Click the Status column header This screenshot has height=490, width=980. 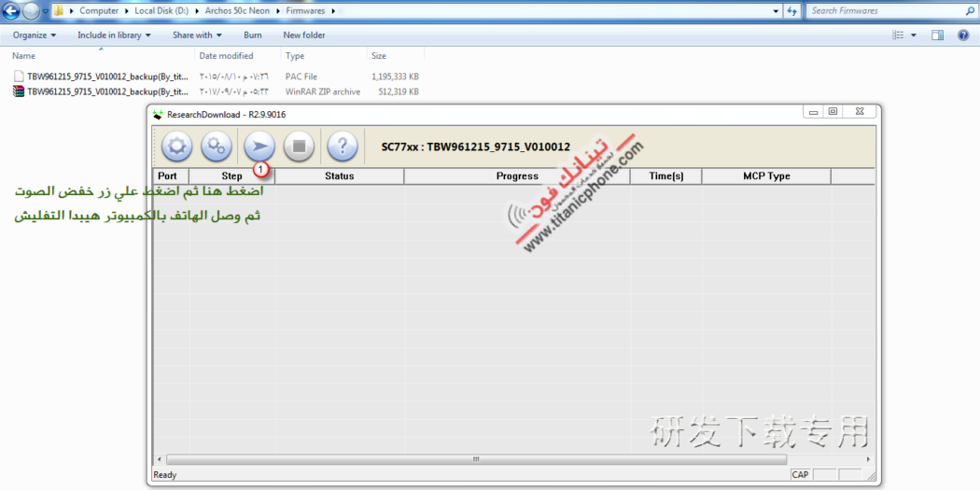tap(340, 176)
